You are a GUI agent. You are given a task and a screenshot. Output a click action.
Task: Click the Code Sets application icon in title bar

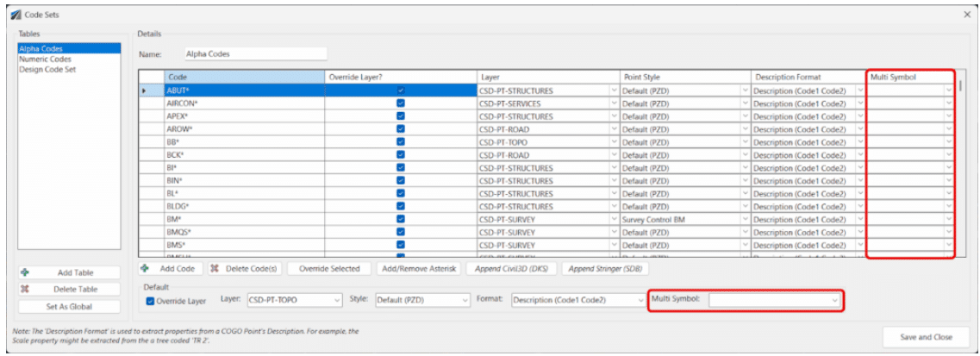point(17,14)
